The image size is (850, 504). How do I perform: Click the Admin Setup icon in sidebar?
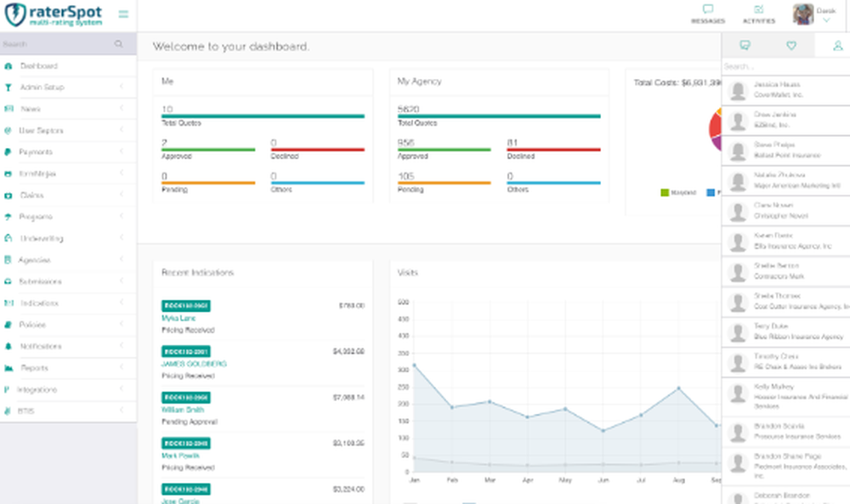click(8, 88)
